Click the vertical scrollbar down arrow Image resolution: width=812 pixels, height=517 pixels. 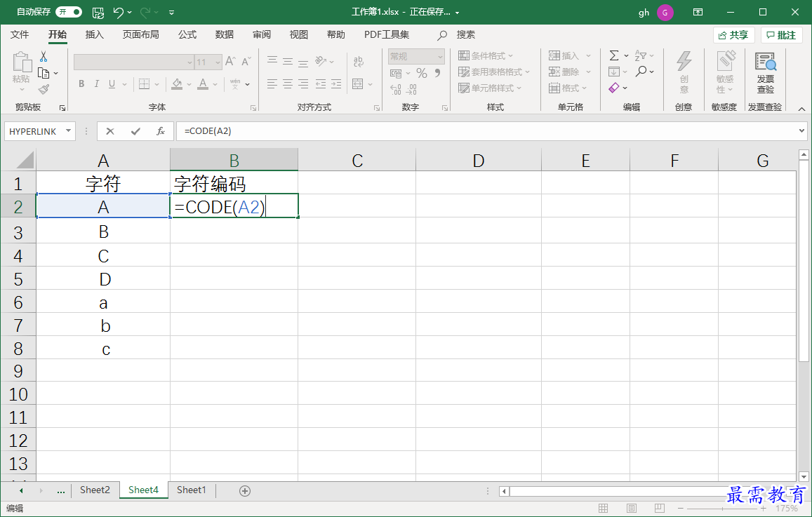(x=804, y=476)
